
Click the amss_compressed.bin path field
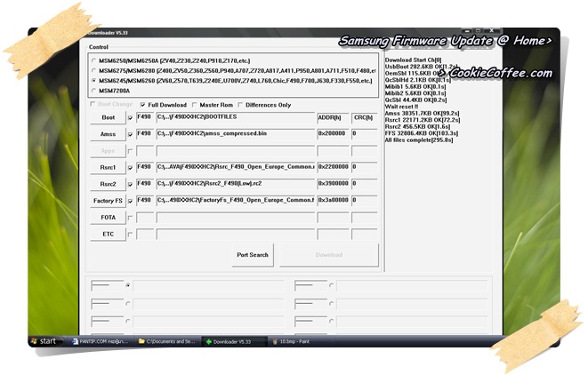236,134
